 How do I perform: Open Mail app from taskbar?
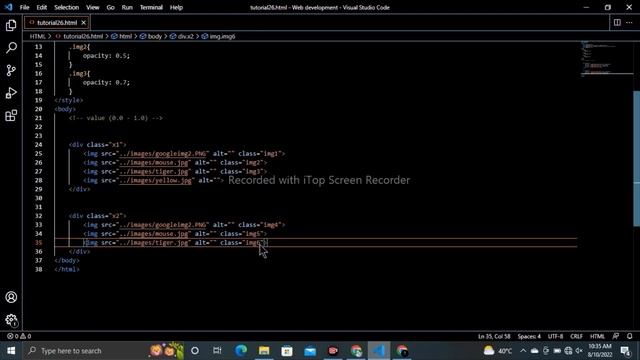(x=310, y=351)
